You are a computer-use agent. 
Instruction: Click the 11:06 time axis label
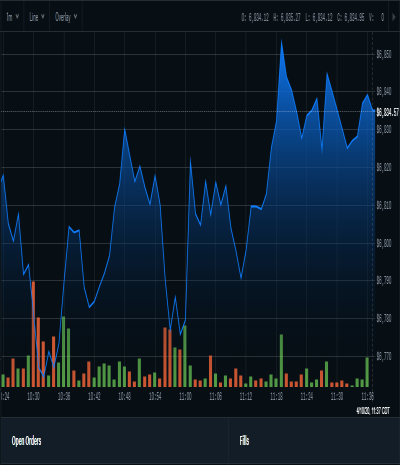click(216, 396)
